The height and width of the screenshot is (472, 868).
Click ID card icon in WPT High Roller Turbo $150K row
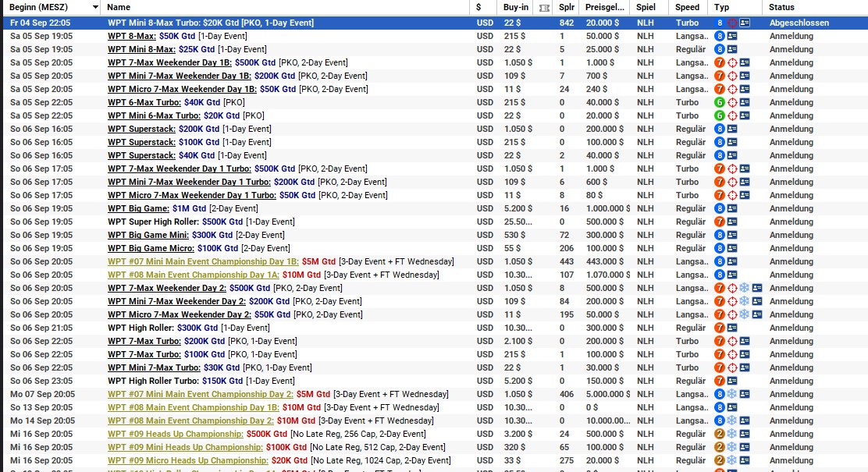732,382
